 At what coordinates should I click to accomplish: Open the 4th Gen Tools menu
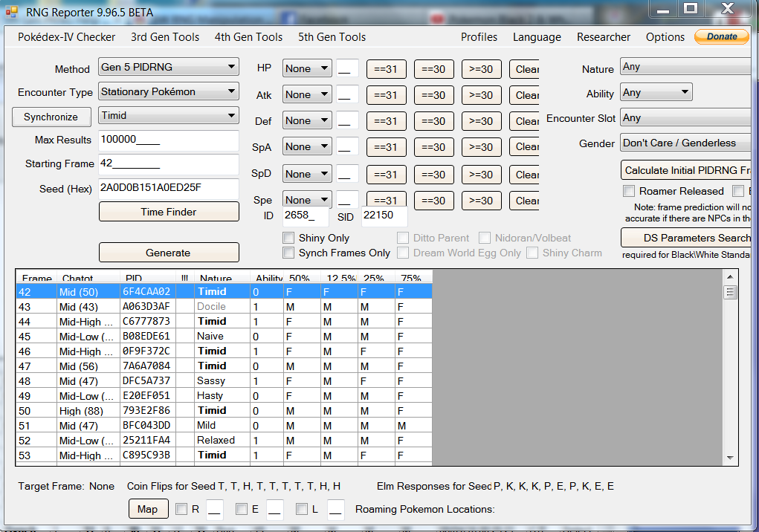[x=248, y=37]
